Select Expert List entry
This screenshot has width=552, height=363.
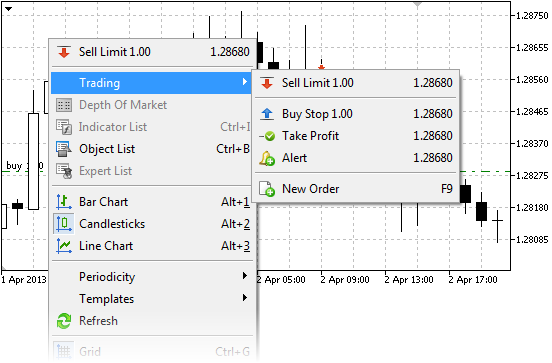(x=152, y=171)
